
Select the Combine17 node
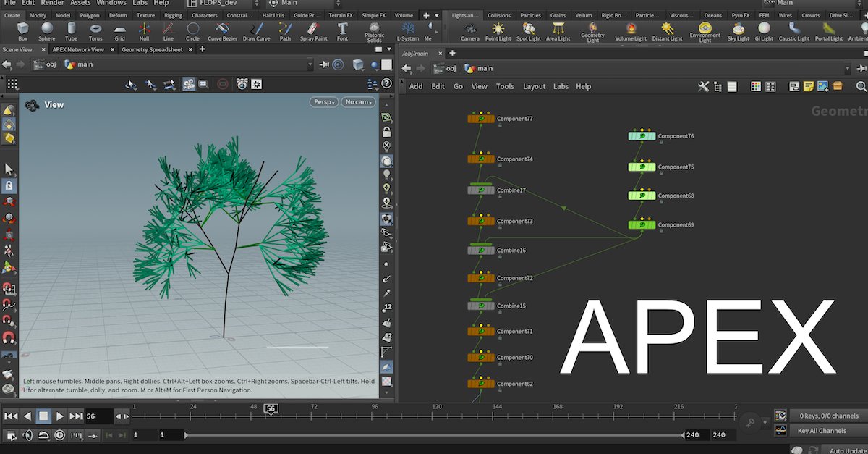coord(481,190)
